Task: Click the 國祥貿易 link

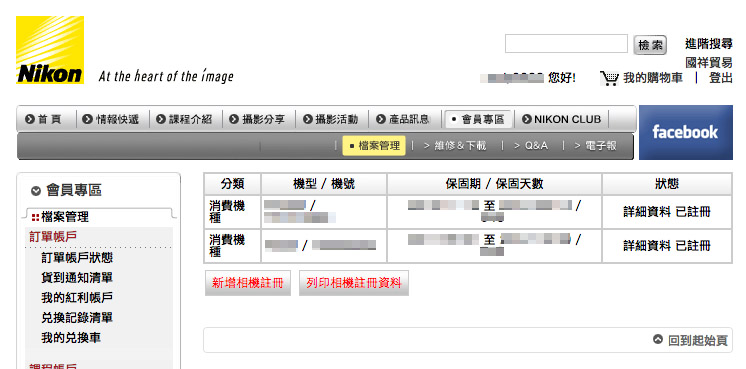Action: pyautogui.click(x=709, y=62)
